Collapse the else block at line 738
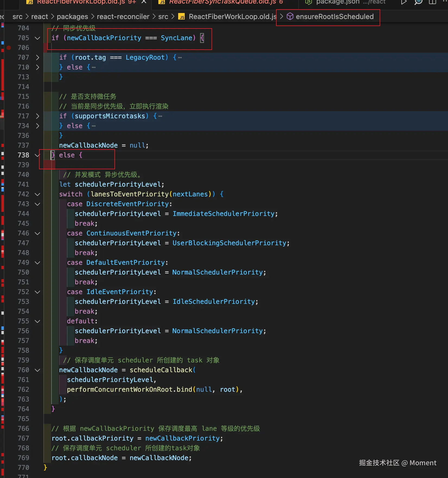Screen dimensions: 448x478 pos(37,155)
